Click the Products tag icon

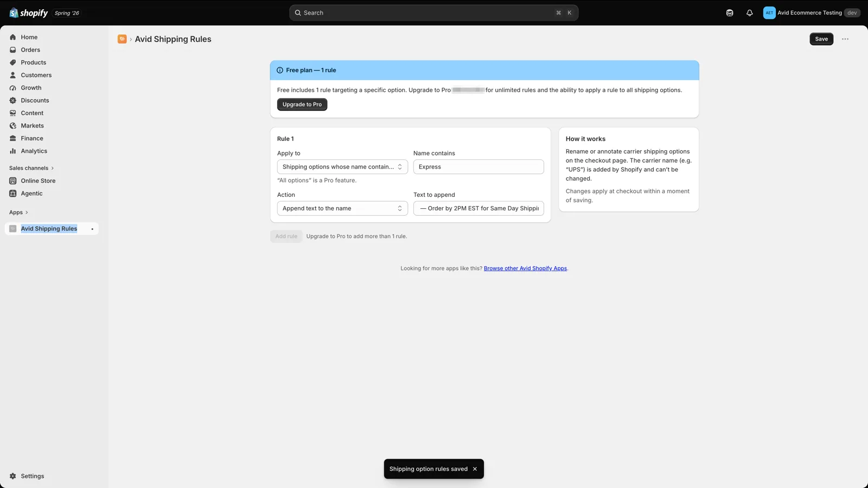click(13, 62)
